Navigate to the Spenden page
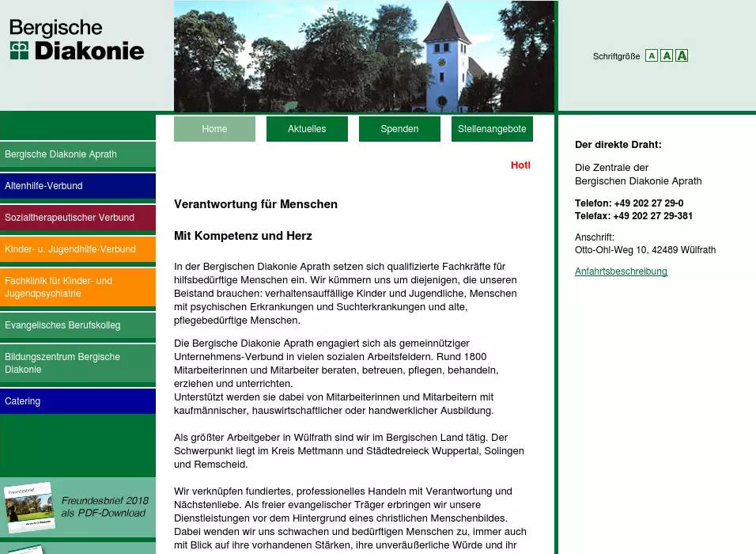This screenshot has width=756, height=554. point(399,129)
